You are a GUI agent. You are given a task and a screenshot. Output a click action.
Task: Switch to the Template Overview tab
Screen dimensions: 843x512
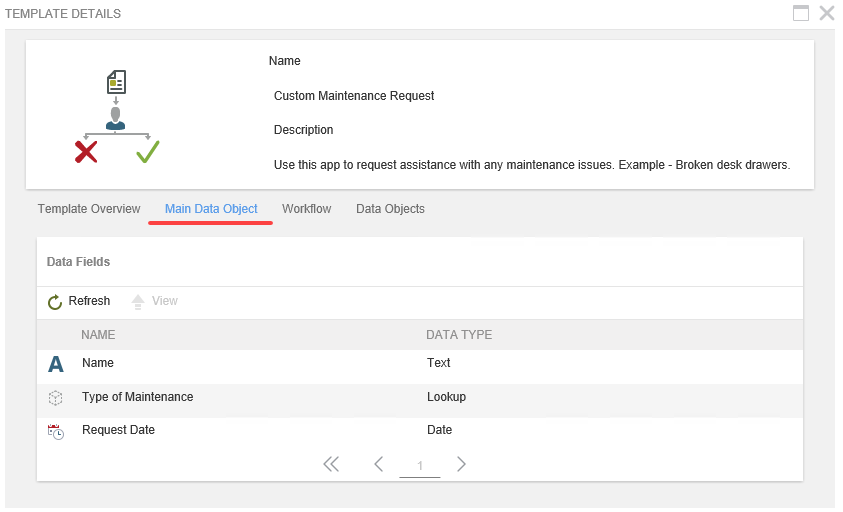coord(89,209)
